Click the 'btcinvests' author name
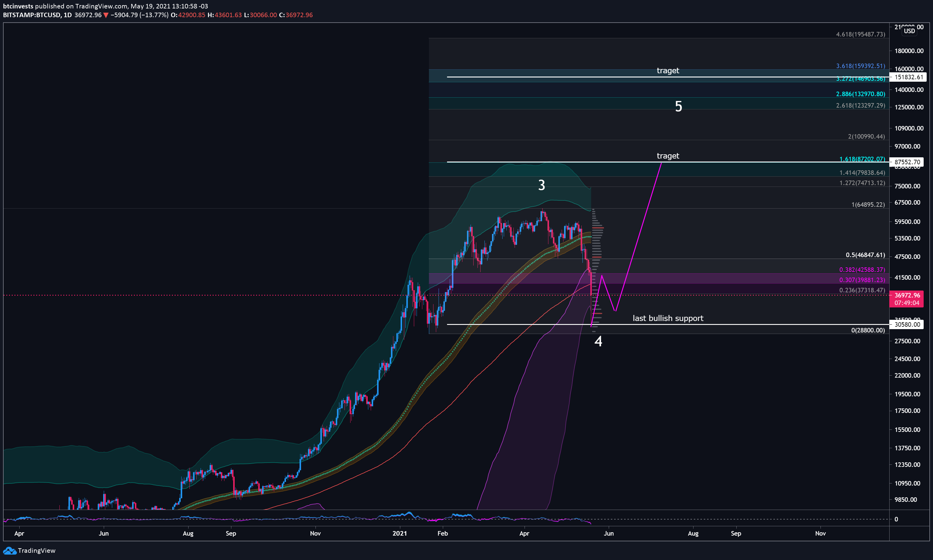 (x=18, y=6)
